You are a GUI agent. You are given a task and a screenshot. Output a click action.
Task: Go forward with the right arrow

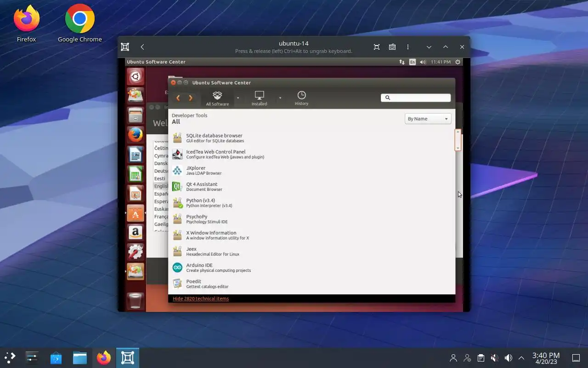[190, 98]
